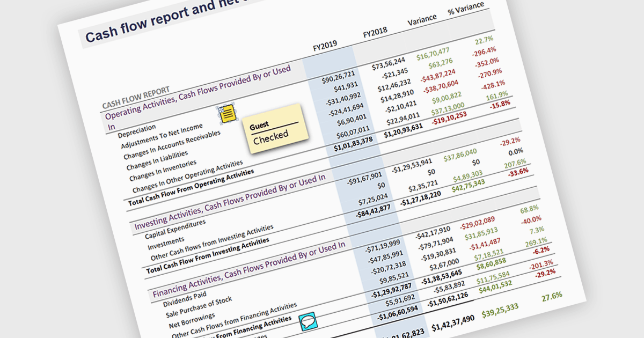Click the 'Sale Purchase of Stock' row label
The width and height of the screenshot is (644, 338).
pos(199,307)
